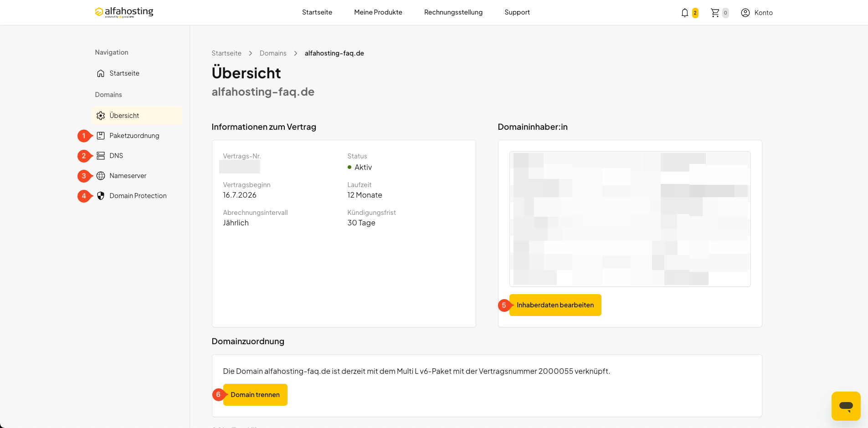The height and width of the screenshot is (428, 868).
Task: Click the Konto user avatar icon
Action: coord(745,13)
